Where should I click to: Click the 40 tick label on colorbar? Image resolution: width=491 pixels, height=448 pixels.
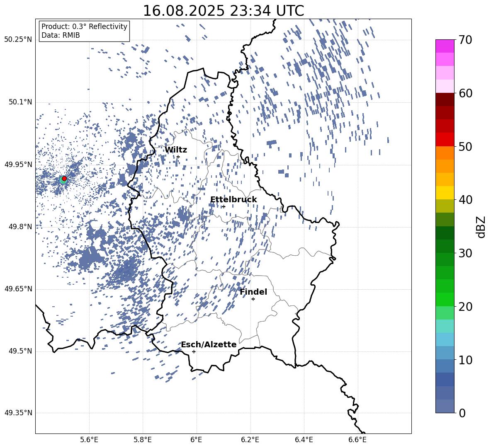click(x=465, y=200)
